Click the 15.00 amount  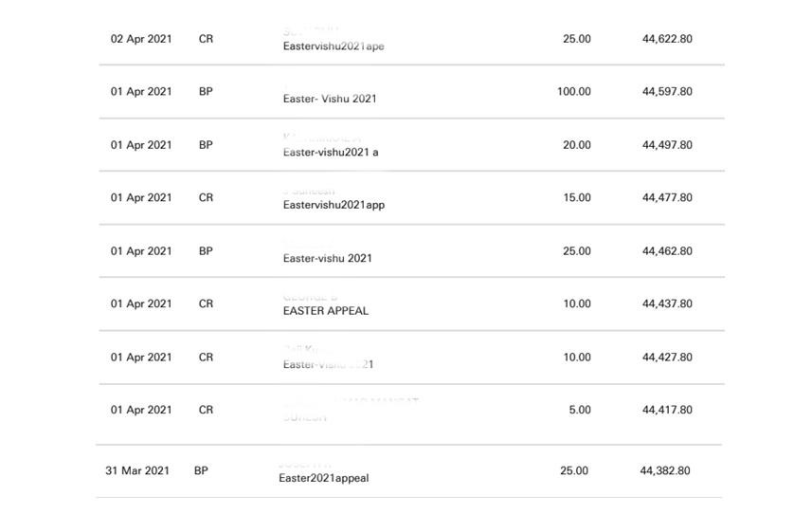click(x=577, y=197)
